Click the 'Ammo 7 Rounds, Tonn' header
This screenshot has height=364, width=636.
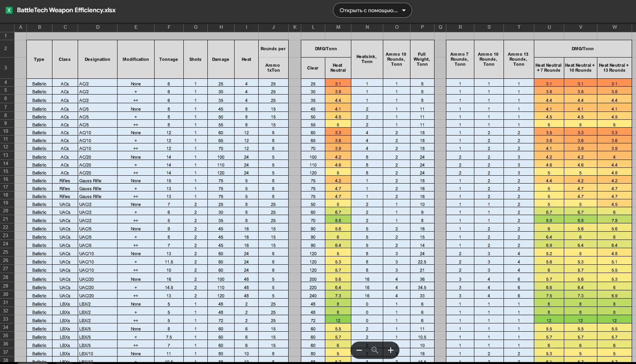point(460,59)
